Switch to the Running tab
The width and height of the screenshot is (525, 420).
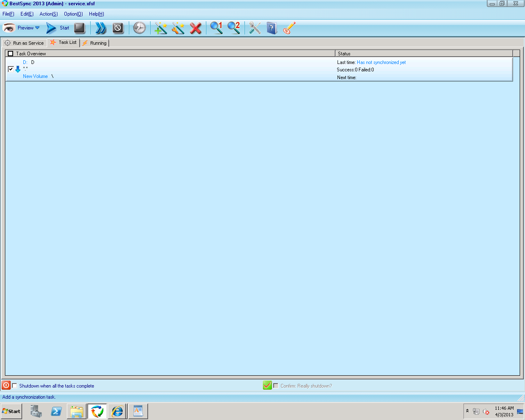94,43
